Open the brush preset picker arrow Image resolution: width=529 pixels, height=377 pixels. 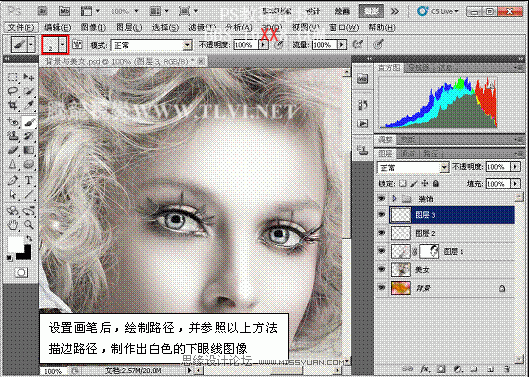(x=62, y=45)
